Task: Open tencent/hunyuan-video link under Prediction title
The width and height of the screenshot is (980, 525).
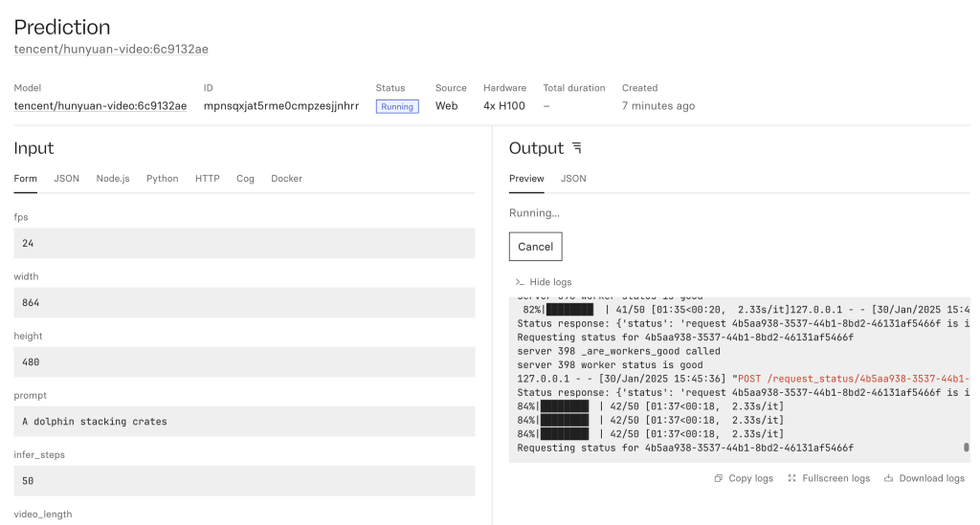Action: point(111,50)
